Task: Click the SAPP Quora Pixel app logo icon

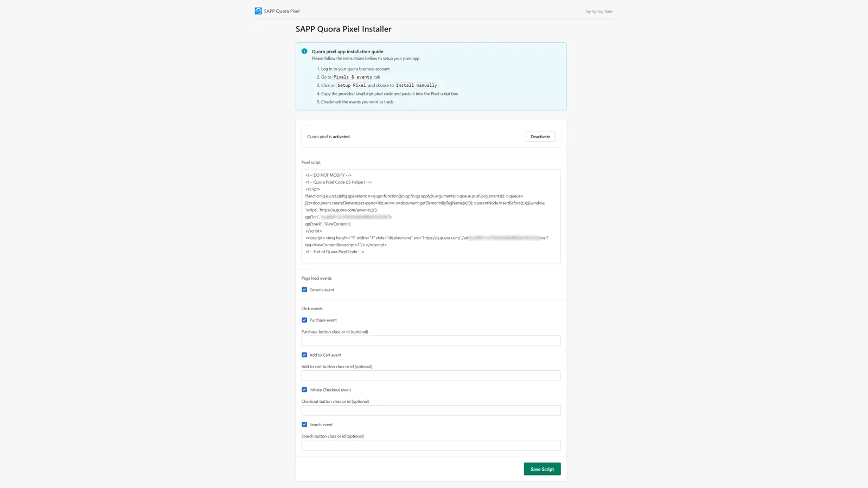Action: click(258, 11)
